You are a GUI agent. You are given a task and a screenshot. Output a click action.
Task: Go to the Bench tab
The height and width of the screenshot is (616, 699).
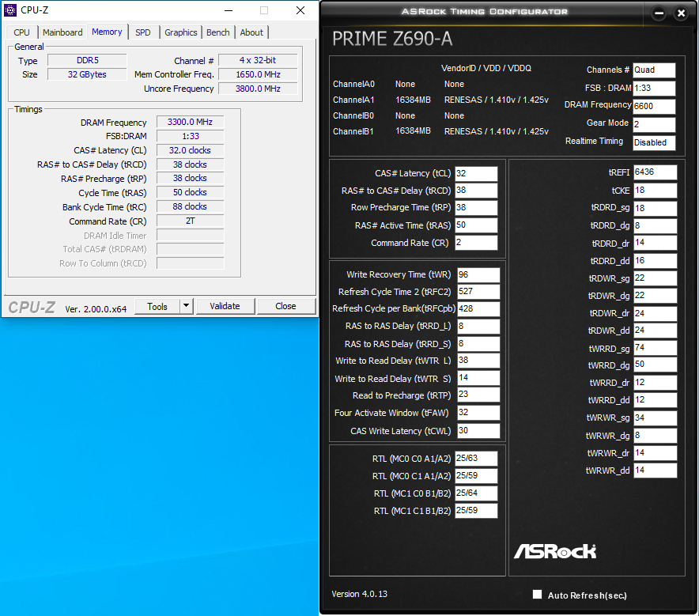pyautogui.click(x=218, y=32)
